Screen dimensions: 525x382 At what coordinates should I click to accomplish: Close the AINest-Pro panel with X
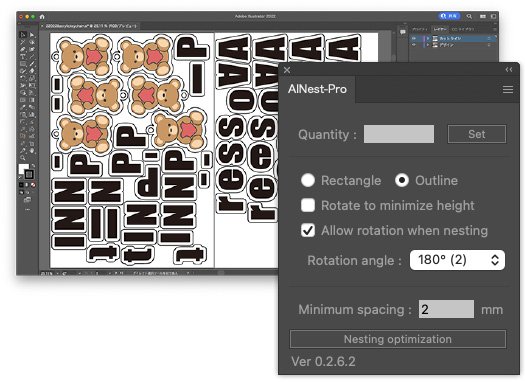point(287,70)
